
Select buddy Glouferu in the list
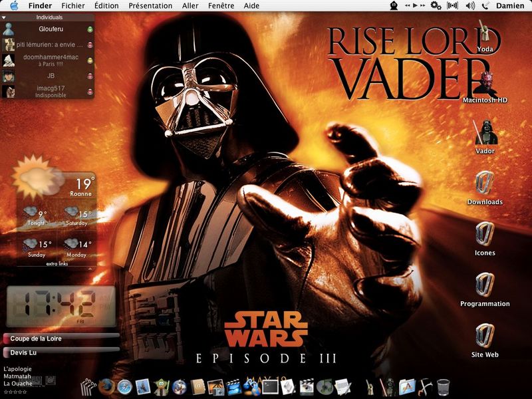click(47, 29)
